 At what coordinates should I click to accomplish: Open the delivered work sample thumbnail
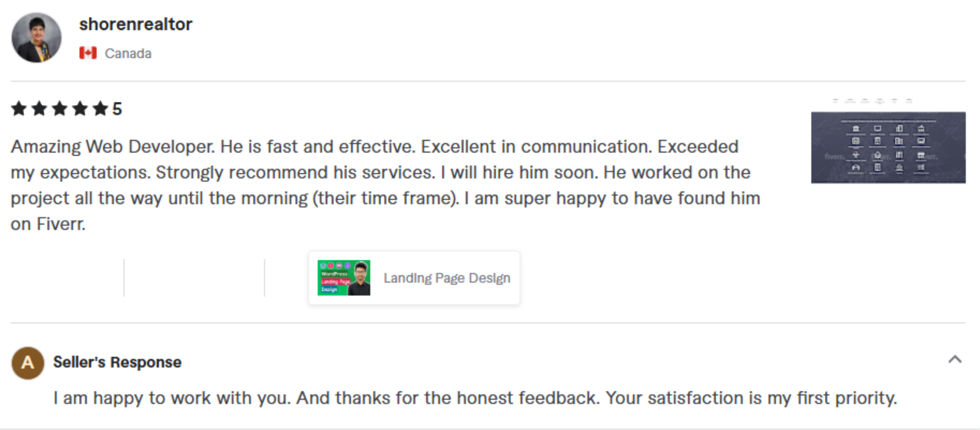click(888, 147)
